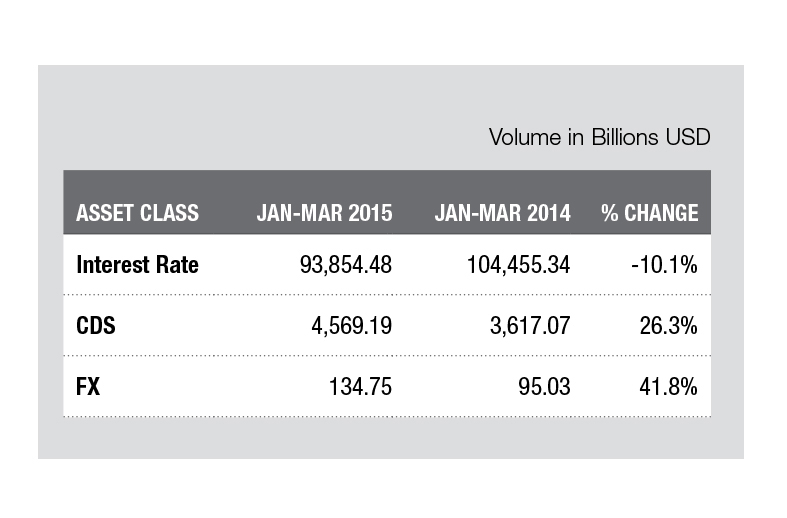Click dotted divider between Interest Rate and CDS
The height and width of the screenshot is (518, 787).
(386, 295)
